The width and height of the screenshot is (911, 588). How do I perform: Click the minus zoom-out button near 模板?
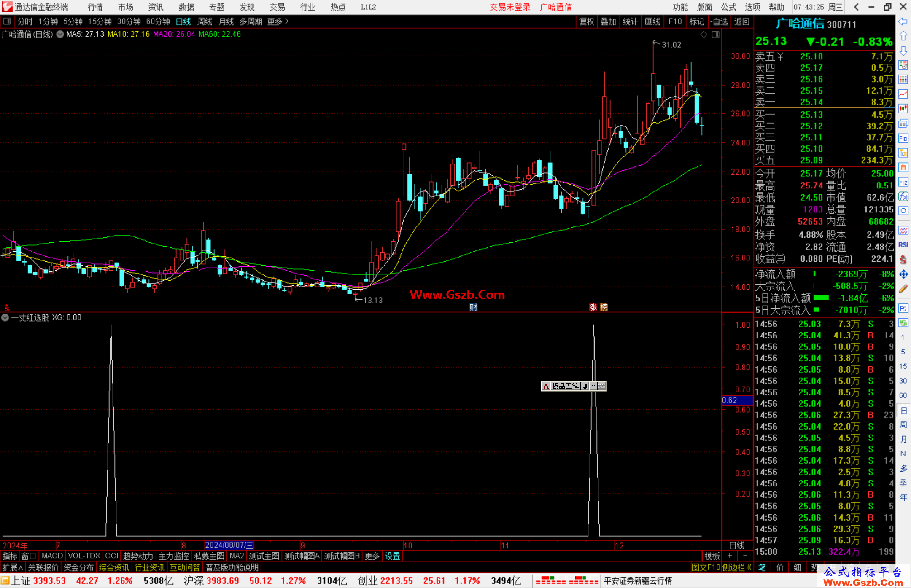[745, 556]
